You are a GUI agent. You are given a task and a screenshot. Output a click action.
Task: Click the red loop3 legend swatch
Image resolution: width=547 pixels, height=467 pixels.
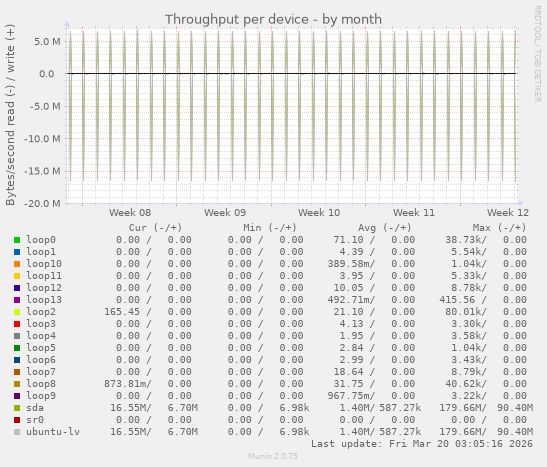click(x=17, y=324)
